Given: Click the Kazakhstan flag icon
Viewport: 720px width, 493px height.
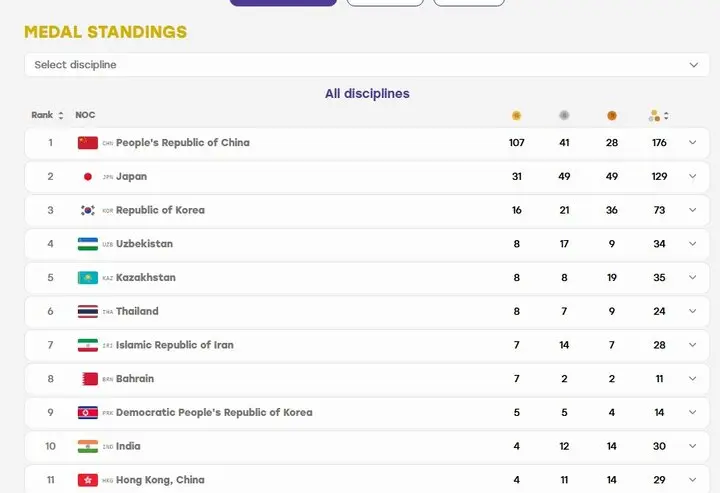Looking at the screenshot, I should [x=88, y=277].
